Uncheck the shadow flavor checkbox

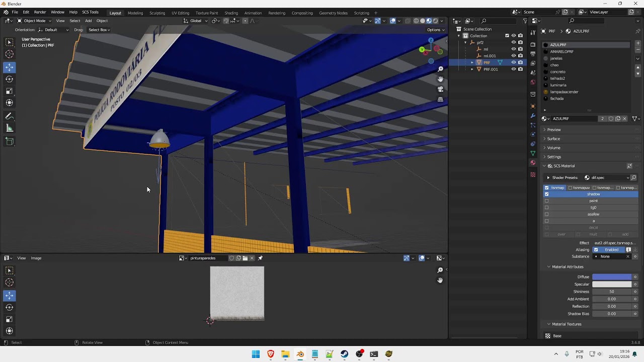(547, 194)
